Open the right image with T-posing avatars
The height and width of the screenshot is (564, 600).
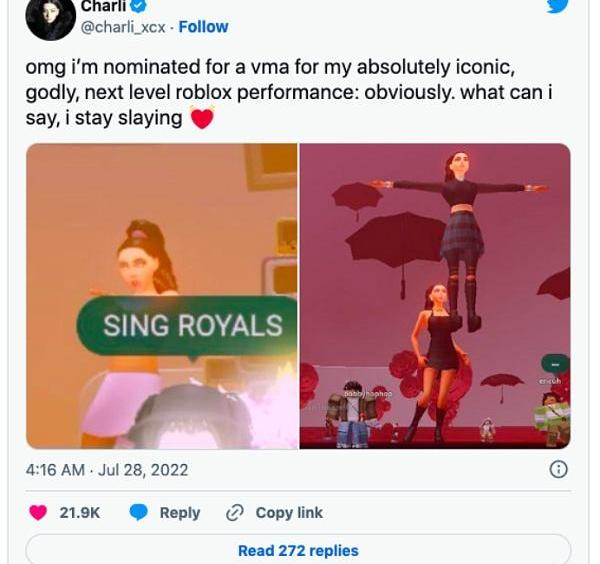(435, 296)
